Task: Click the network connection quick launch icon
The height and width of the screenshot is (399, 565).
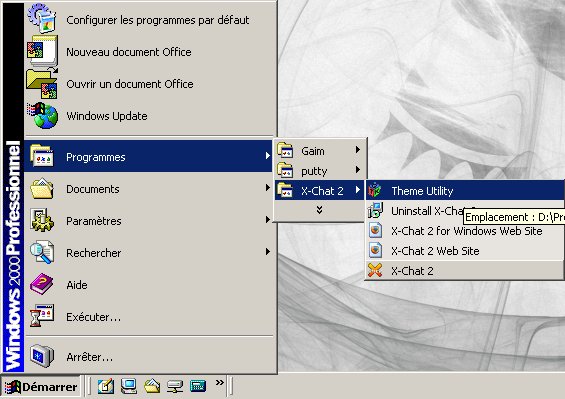Action: point(175,387)
